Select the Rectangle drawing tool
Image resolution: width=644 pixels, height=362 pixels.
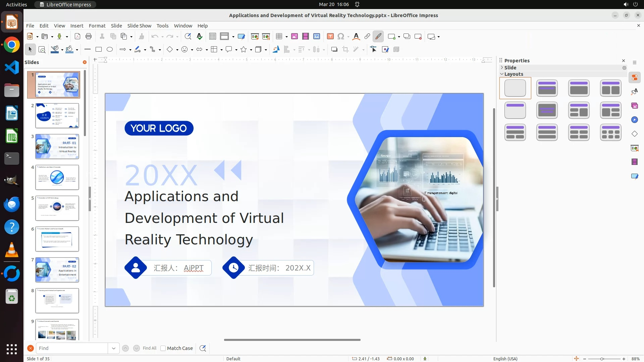99,49
